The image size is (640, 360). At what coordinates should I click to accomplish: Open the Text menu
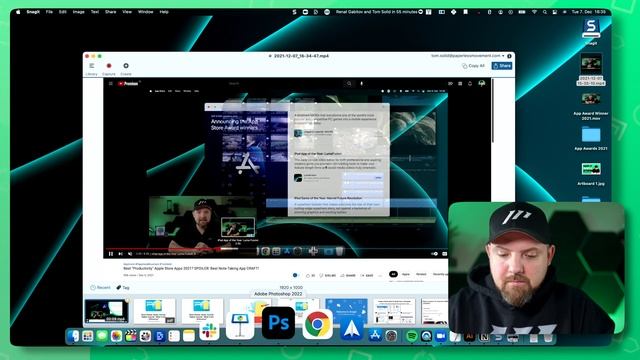(x=95, y=12)
